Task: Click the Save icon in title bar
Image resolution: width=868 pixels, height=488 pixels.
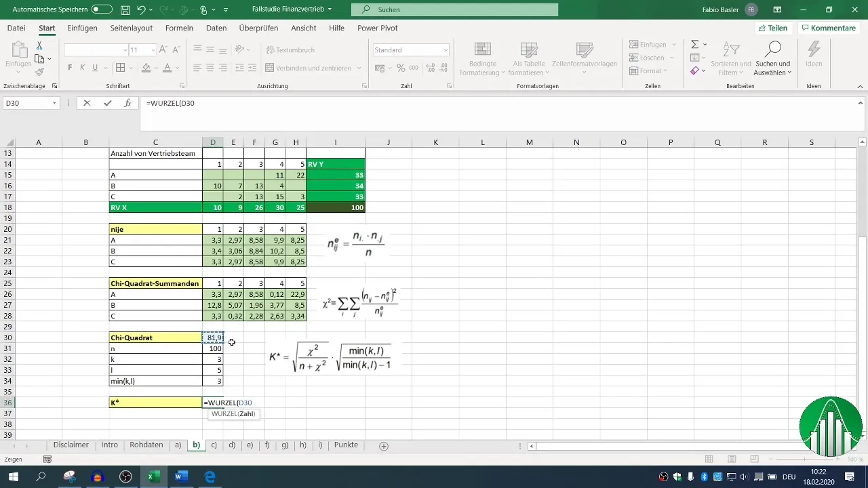Action: [125, 10]
